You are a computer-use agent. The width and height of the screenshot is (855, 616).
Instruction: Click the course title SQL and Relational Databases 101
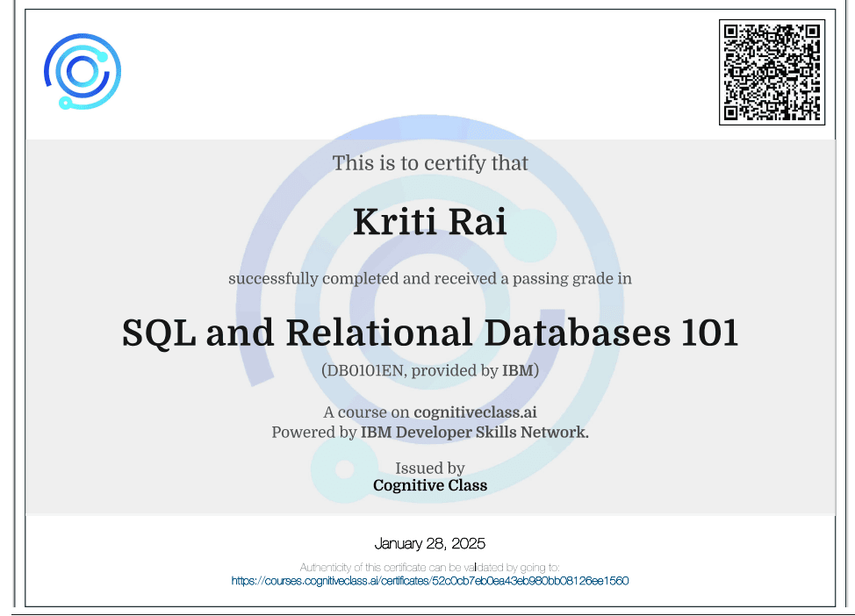[x=429, y=333]
